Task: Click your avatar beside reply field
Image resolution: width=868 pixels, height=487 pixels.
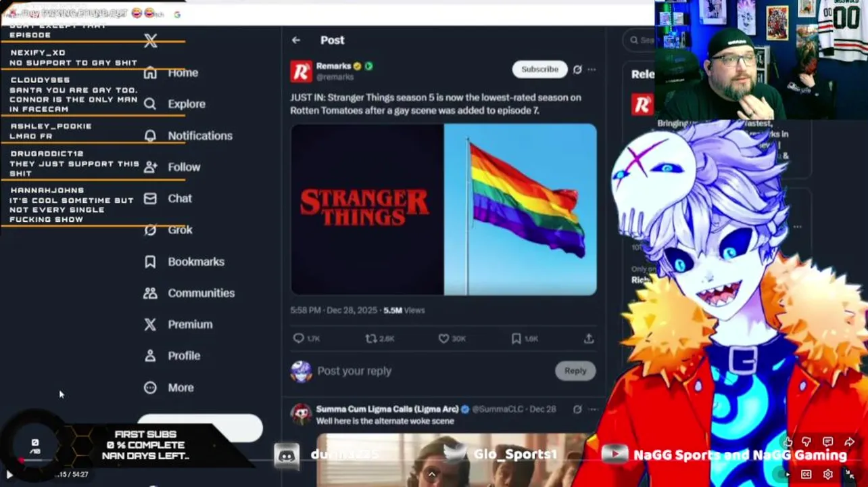Action: pyautogui.click(x=302, y=371)
